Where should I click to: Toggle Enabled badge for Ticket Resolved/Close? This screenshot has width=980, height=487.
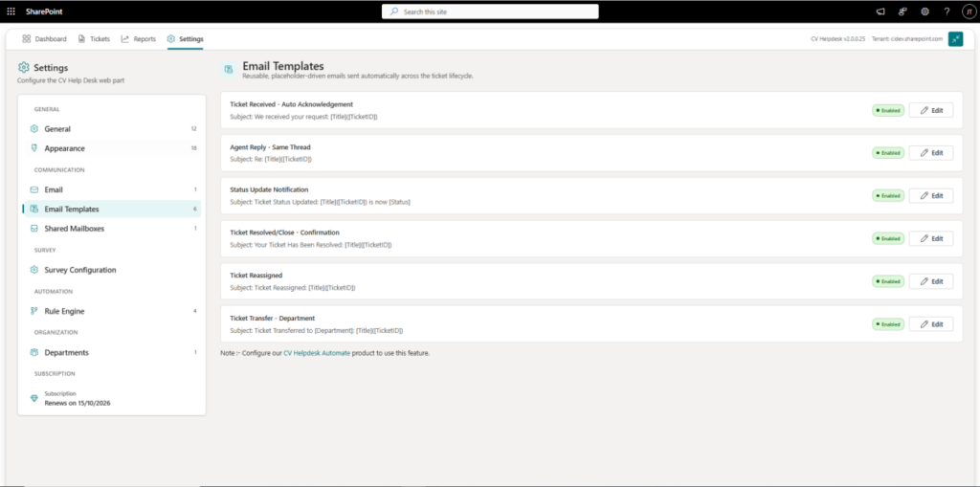click(888, 238)
